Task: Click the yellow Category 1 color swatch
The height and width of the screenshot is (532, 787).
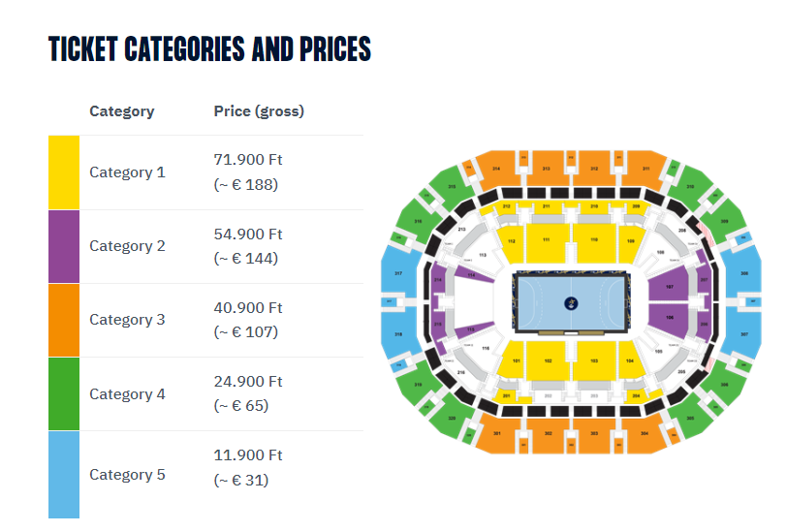Action: pyautogui.click(x=64, y=172)
